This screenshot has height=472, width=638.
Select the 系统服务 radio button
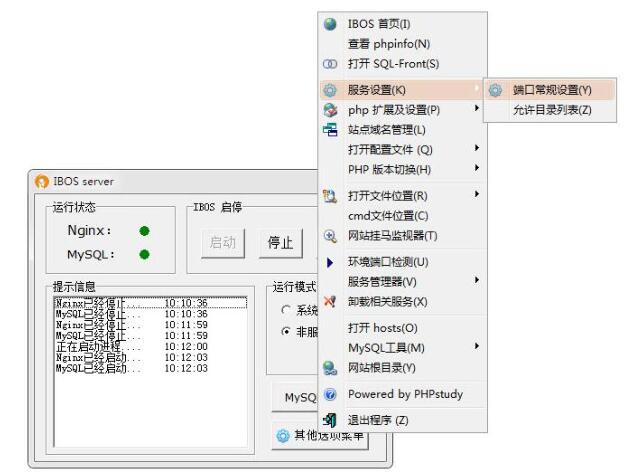click(286, 310)
